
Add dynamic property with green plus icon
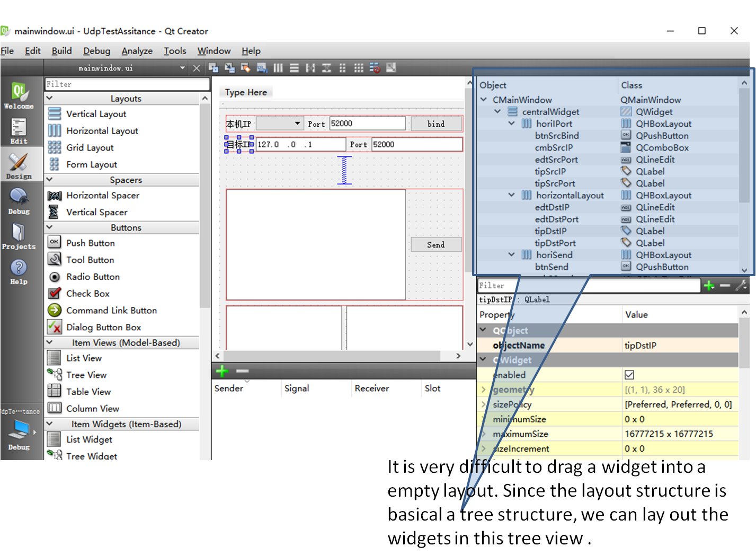(x=709, y=286)
